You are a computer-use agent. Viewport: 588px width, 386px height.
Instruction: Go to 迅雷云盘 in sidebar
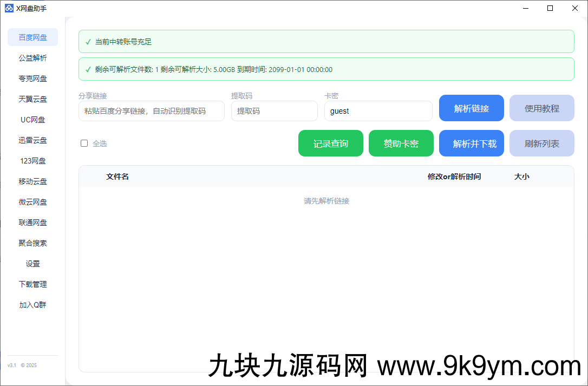[32, 140]
